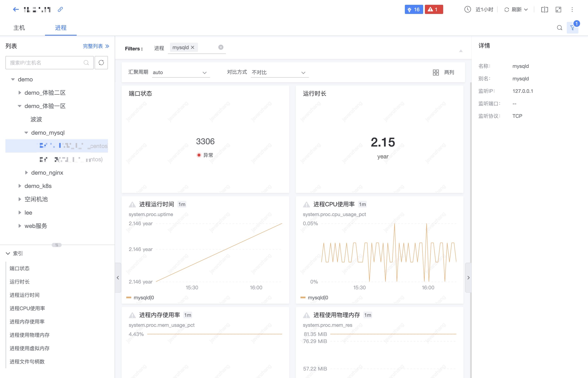Click the fullscreen expand icon

558,10
